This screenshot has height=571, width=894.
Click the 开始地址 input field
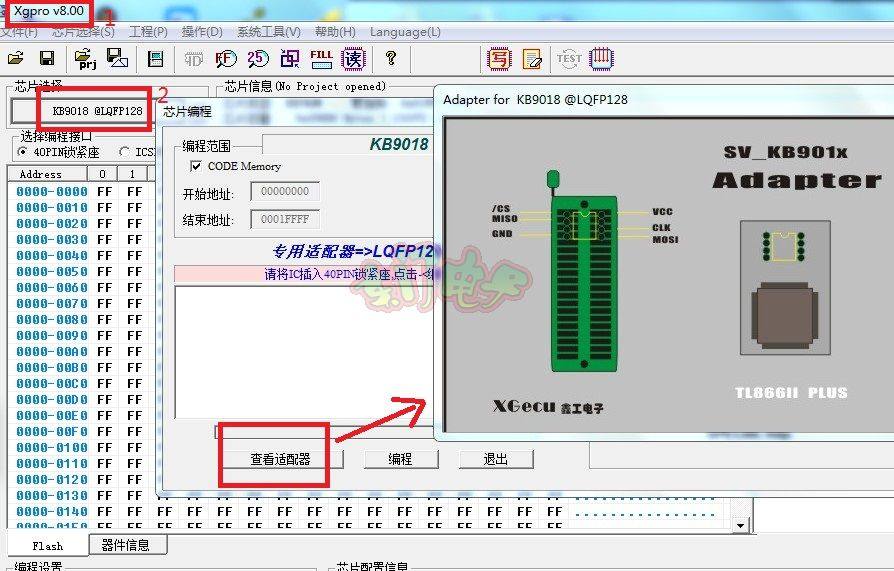tap(285, 192)
